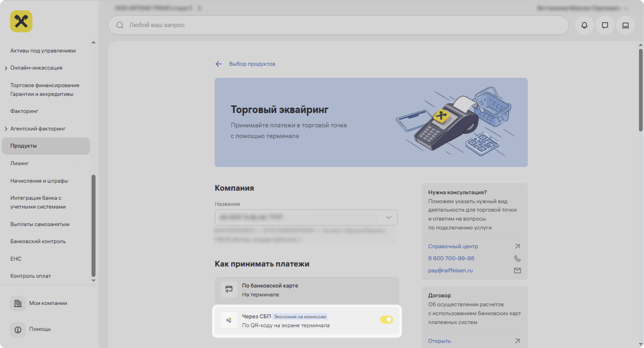Click the Помощь info icon
The width and height of the screenshot is (644, 348).
pos(18,329)
